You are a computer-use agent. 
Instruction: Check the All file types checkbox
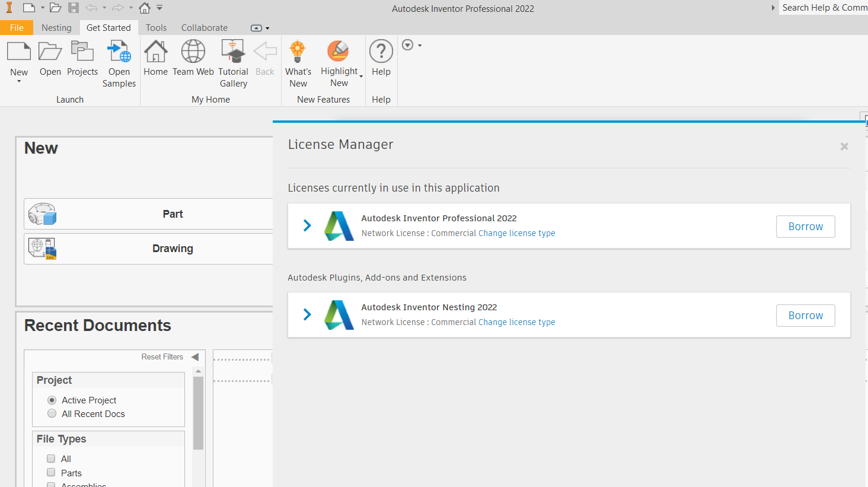tap(51, 459)
